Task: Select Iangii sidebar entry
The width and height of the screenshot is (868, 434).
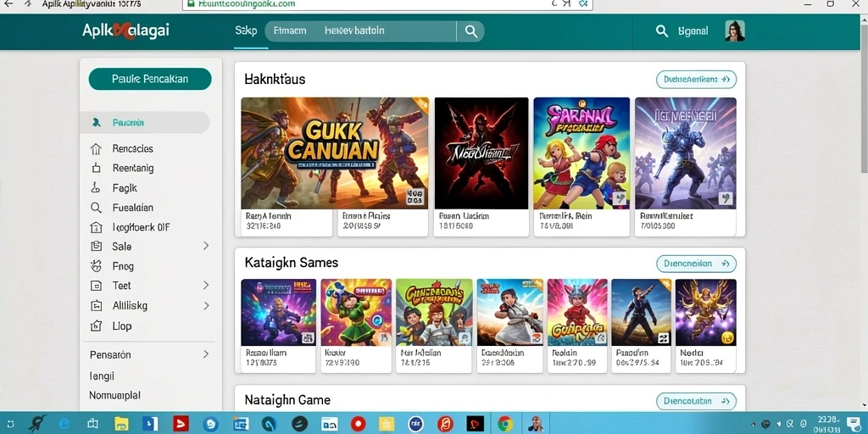Action: coord(102,376)
